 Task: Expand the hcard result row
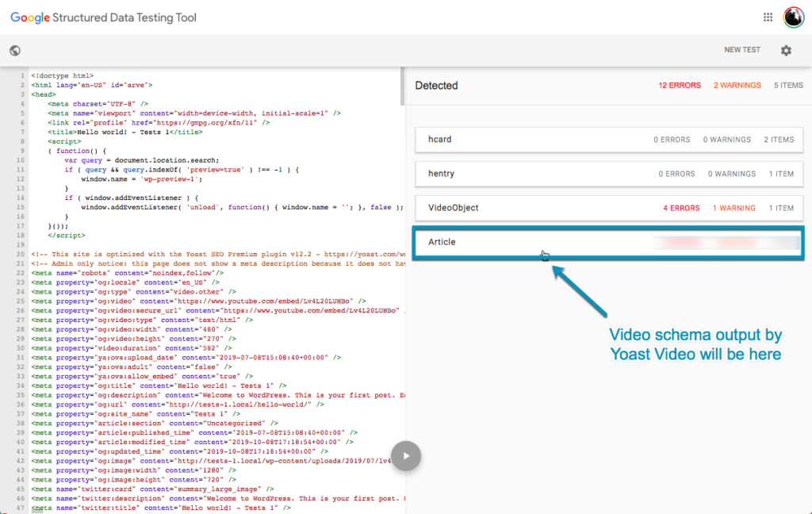click(x=609, y=140)
